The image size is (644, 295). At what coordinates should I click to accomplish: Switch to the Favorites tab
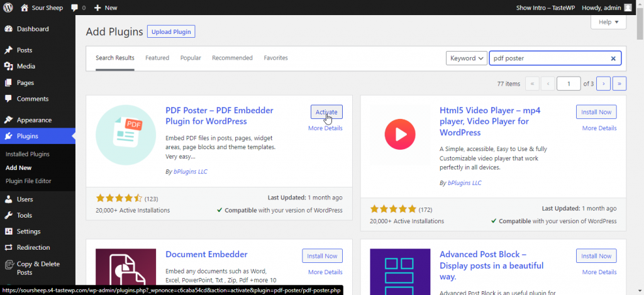coord(276,58)
